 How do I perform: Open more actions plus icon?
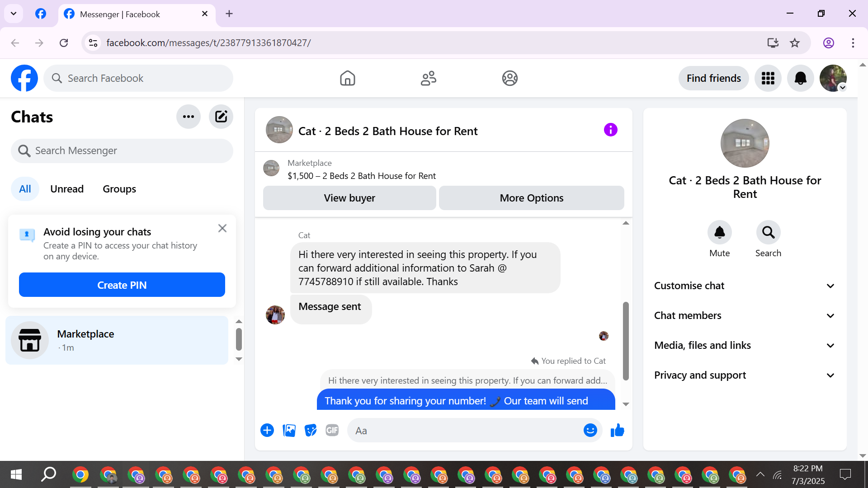coord(267,431)
